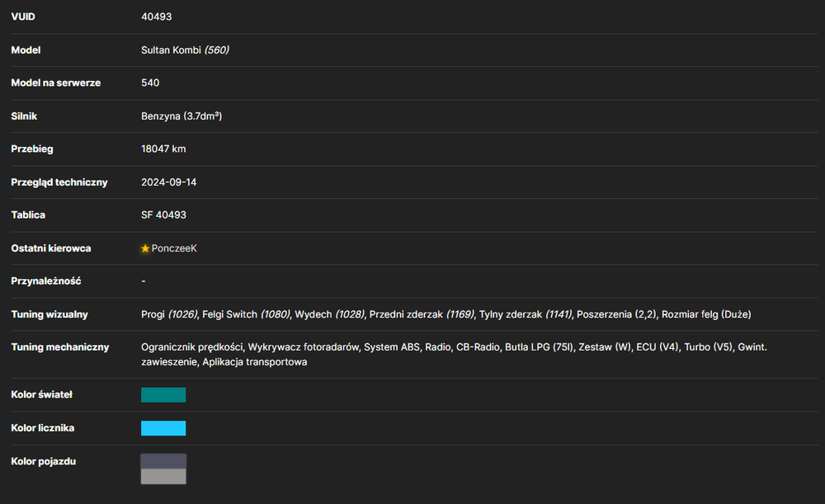Screen dimensions: 825x504
Task: Click the Felgi Switch (1080) tuning entry
Action: pyautogui.click(x=246, y=314)
